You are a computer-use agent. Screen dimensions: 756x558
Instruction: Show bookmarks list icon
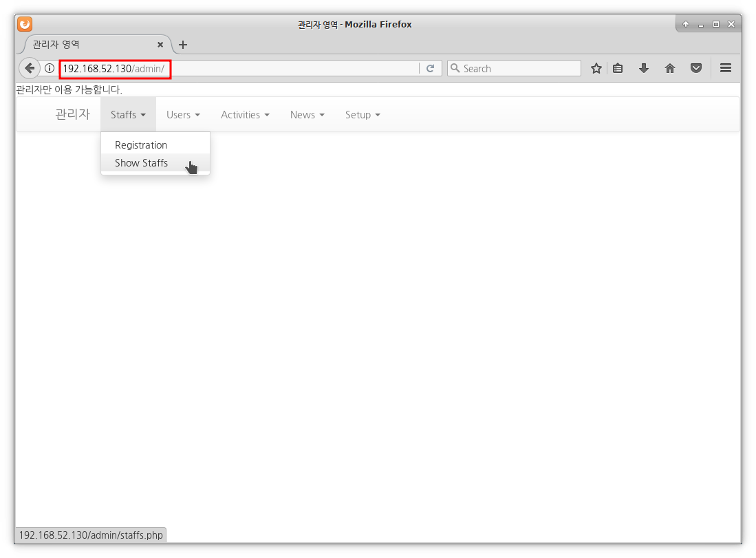618,69
